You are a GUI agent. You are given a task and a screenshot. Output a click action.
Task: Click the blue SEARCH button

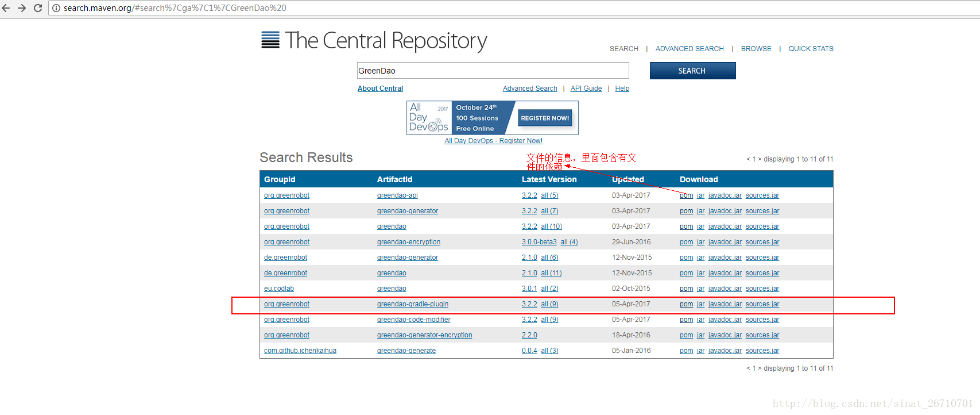click(692, 71)
